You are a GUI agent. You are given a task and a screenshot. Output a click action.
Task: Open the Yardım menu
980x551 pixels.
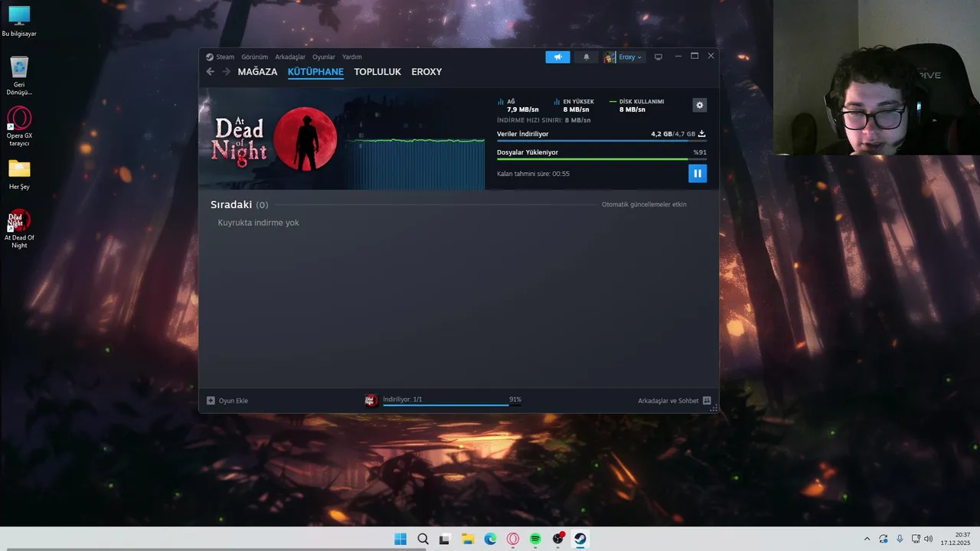[x=351, y=57]
